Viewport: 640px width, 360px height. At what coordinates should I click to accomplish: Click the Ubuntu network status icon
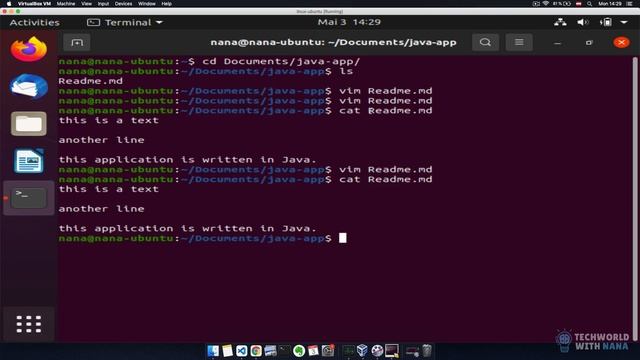(x=560, y=22)
